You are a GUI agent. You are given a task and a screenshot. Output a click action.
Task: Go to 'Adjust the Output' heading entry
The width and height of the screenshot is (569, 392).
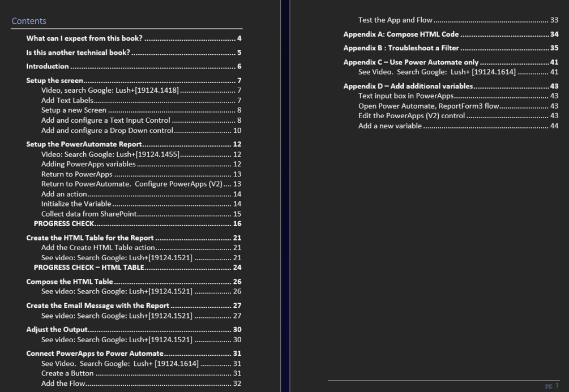134,330
